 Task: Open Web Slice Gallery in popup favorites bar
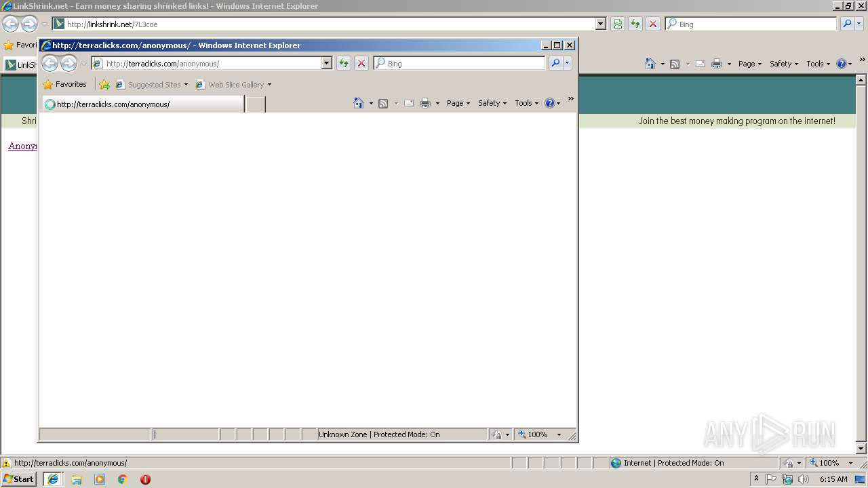tap(233, 85)
